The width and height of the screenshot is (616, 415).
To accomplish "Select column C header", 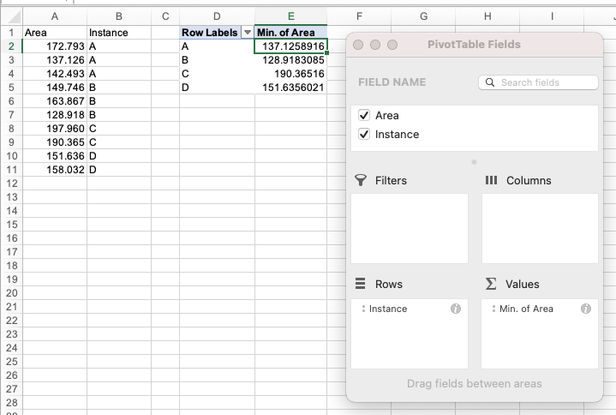I will [165, 17].
